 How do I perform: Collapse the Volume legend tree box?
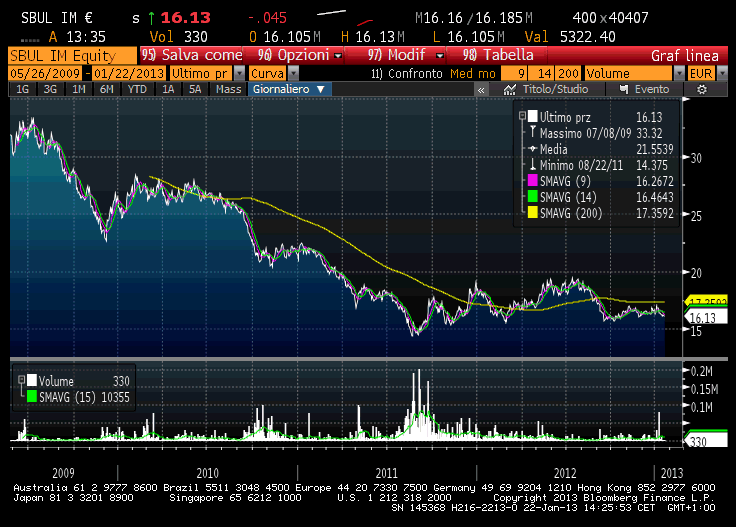pyautogui.click(x=19, y=381)
